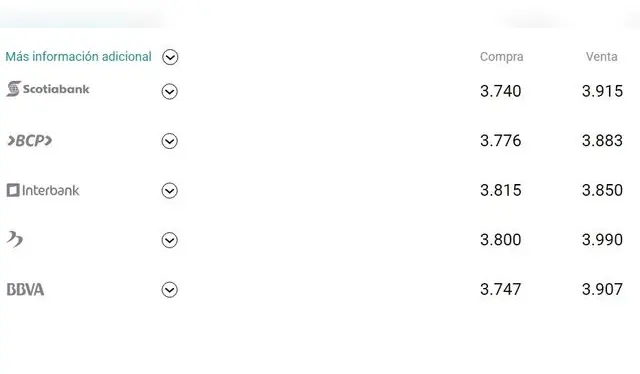Viewport: 640px width, 374px height.
Task: Click the BBVA logo
Action: pos(25,289)
